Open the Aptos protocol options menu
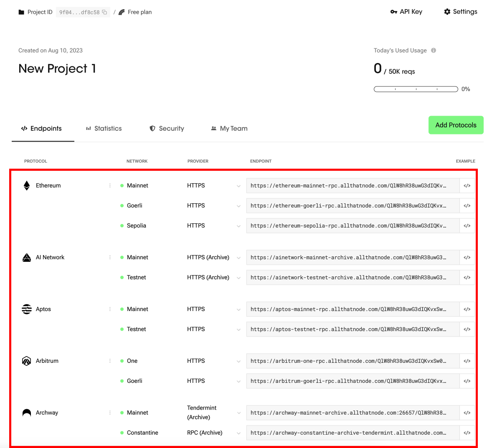 click(x=110, y=309)
